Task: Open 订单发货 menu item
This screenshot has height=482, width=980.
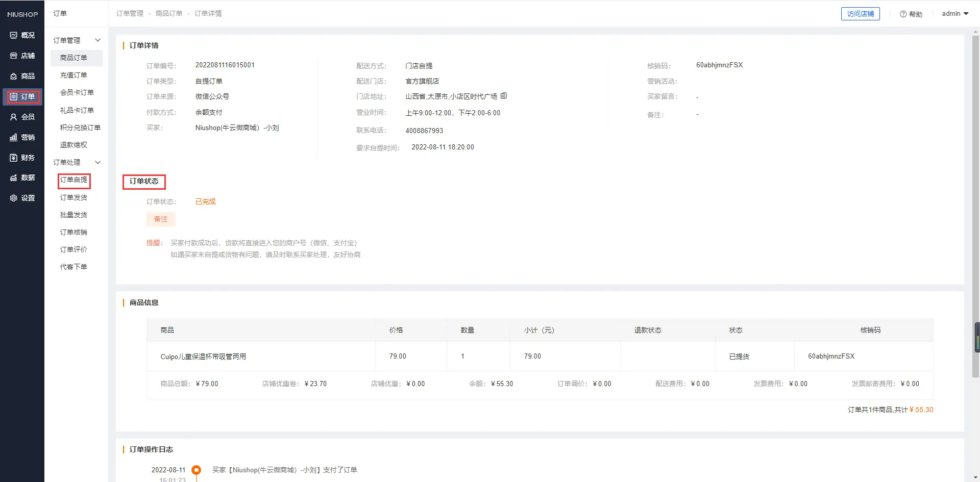Action: 73,197
